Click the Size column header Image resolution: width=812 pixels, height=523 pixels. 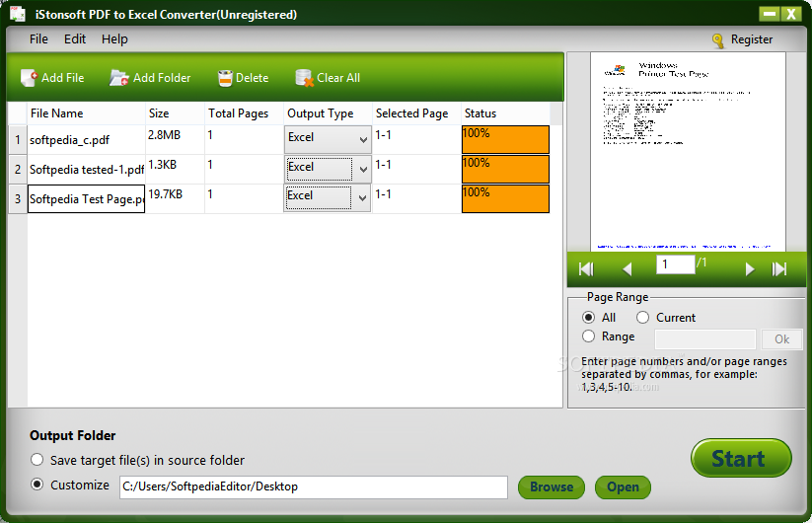pyautogui.click(x=175, y=113)
